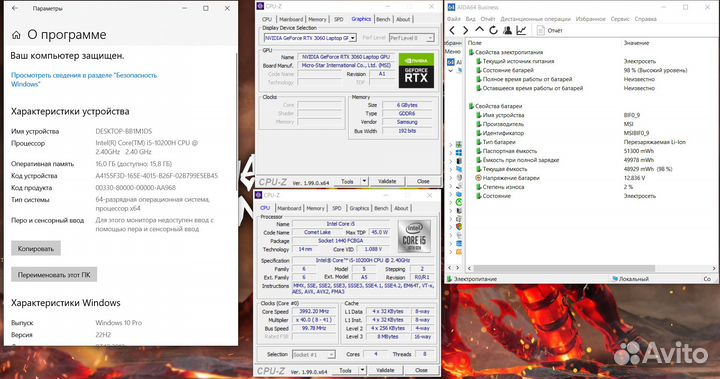Image resolution: width=720 pixels, height=379 pixels.
Task: Open the Сервис menu in AIDA64
Action: pyautogui.click(x=620, y=19)
